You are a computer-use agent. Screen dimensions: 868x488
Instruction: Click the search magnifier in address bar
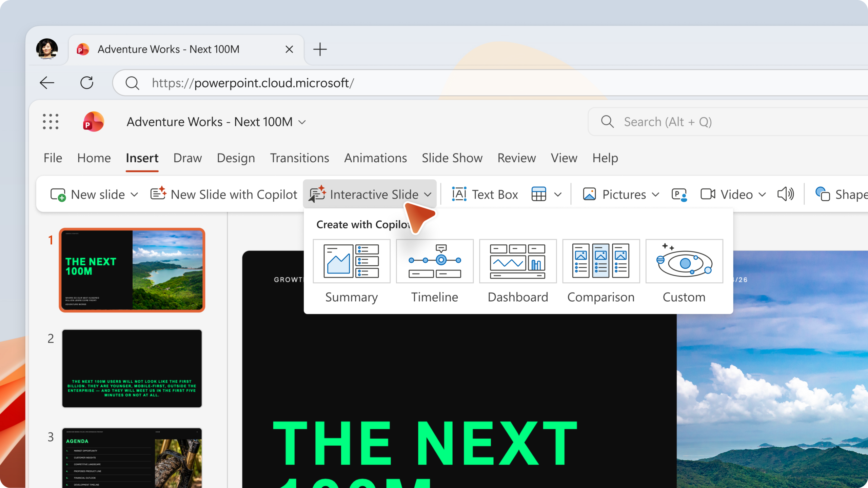[132, 83]
